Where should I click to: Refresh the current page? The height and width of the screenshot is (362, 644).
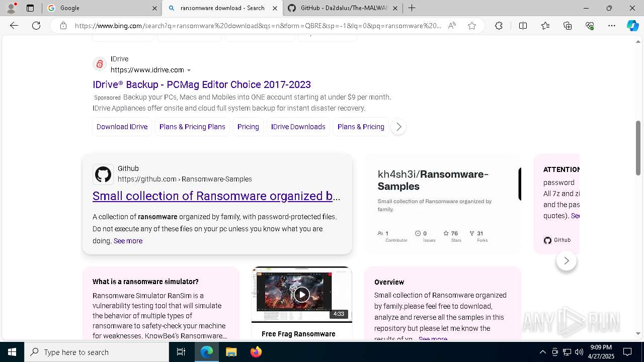36,26
